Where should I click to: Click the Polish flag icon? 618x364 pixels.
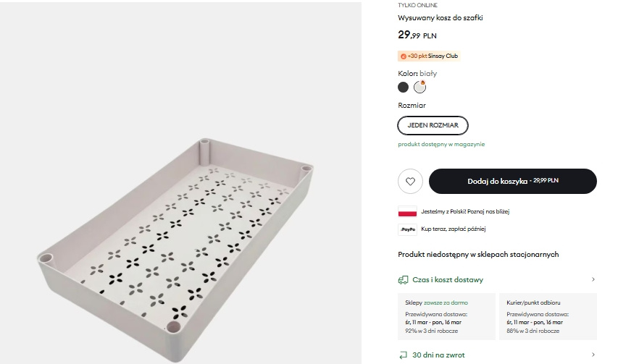(x=407, y=212)
